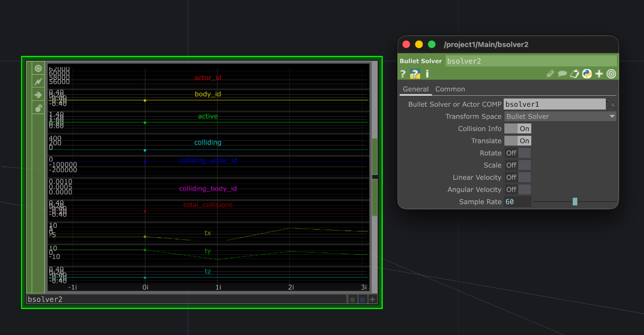Click bullseye icon in parameter dialog header

611,74
